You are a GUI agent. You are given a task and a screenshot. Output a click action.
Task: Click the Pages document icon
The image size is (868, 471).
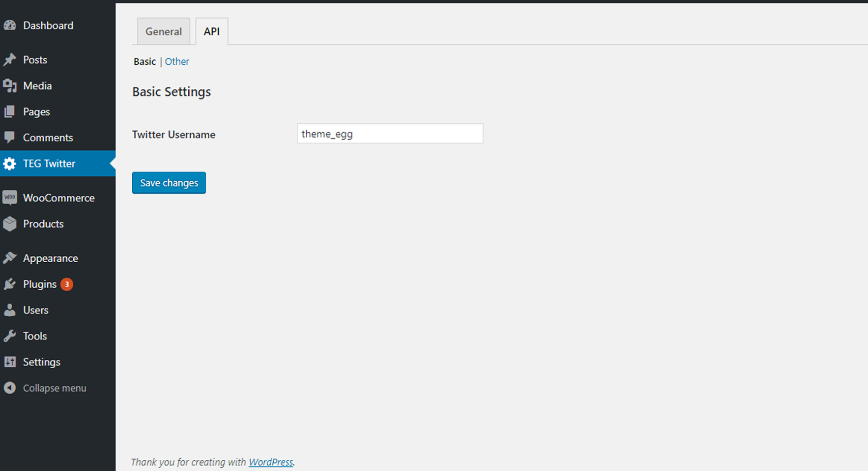(x=10, y=112)
